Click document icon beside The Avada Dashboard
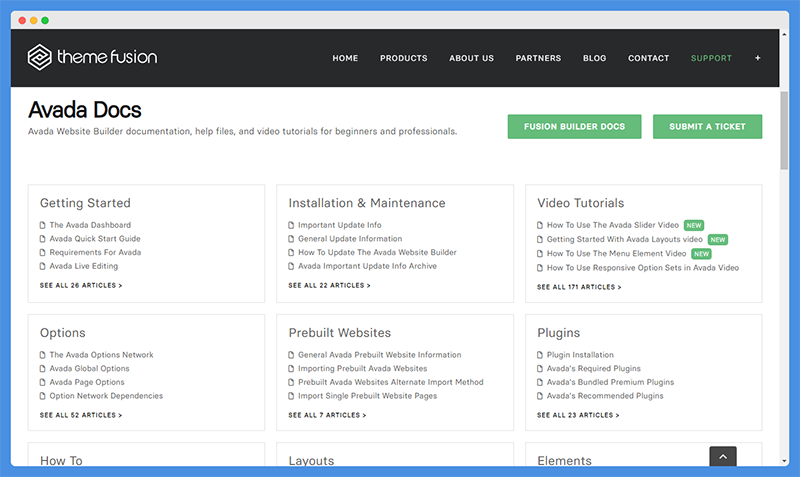This screenshot has height=477, width=800. [42, 225]
